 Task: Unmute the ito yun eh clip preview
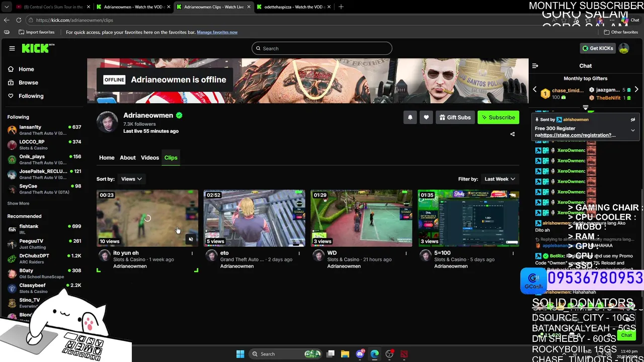[x=191, y=239]
